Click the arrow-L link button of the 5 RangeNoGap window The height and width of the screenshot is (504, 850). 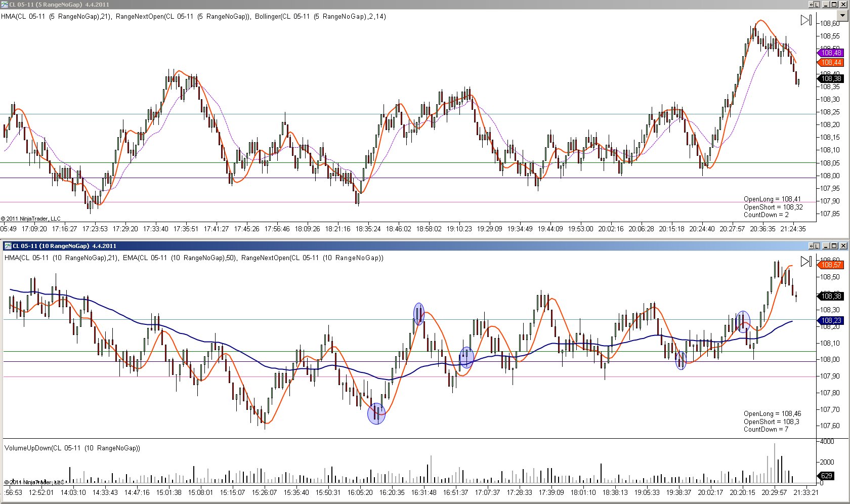[x=814, y=5]
